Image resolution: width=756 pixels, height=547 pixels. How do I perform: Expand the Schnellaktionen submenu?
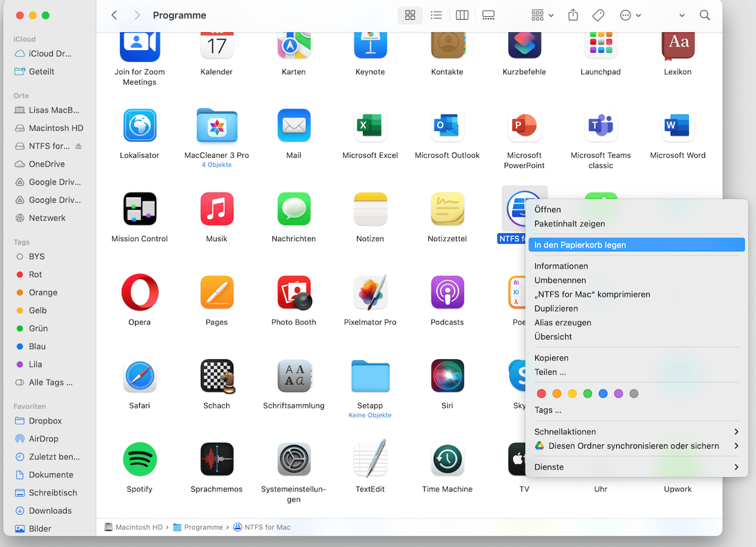click(x=637, y=431)
